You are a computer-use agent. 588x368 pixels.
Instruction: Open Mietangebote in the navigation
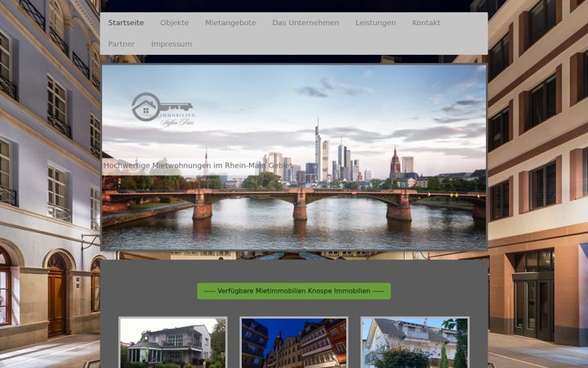click(x=230, y=23)
